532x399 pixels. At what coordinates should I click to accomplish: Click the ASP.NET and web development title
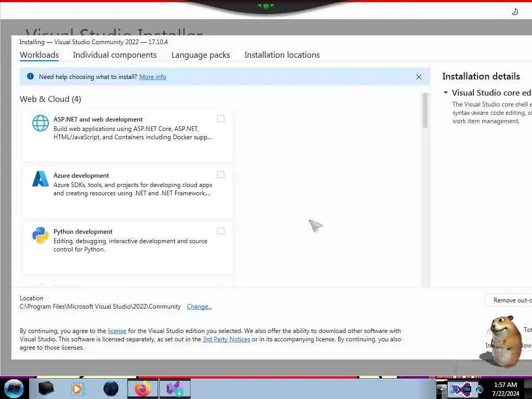click(x=98, y=119)
